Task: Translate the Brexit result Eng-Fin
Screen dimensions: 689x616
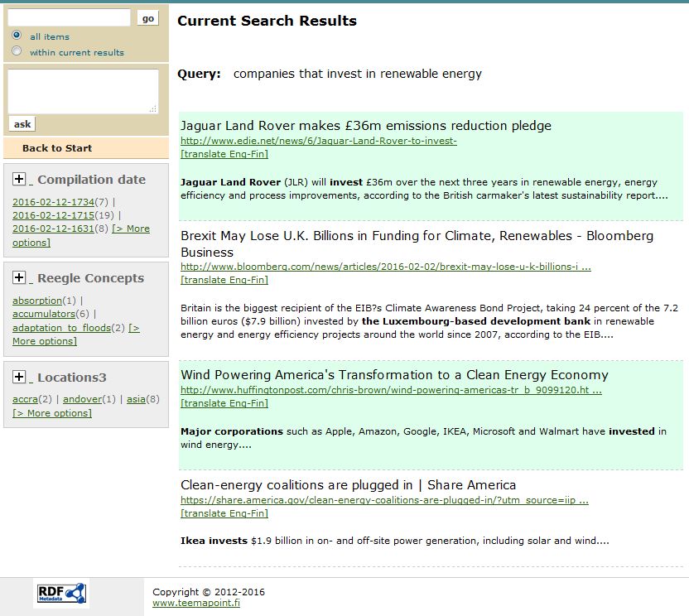Action: (224, 280)
